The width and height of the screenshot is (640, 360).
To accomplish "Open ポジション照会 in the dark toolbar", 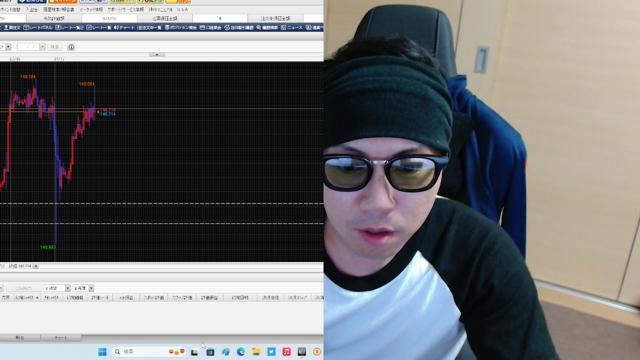I will click(181, 27).
